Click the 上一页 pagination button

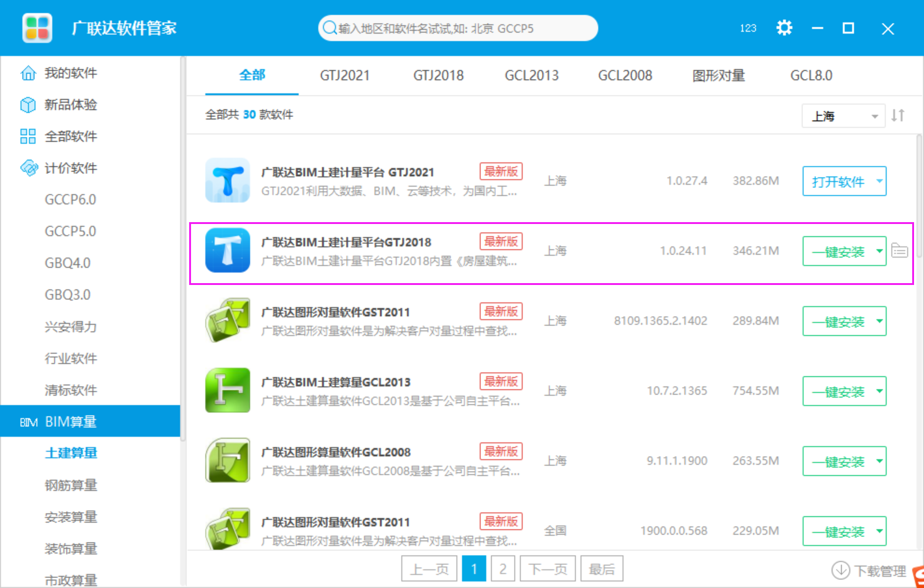pyautogui.click(x=429, y=569)
